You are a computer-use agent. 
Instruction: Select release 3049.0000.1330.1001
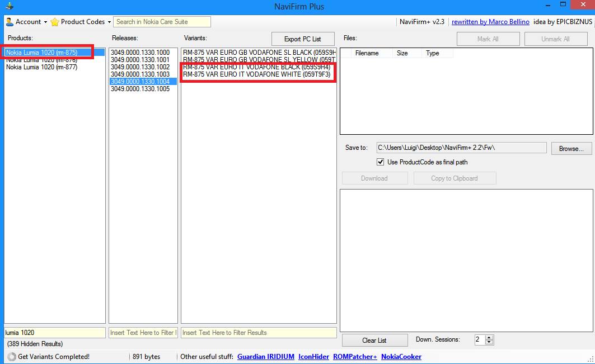point(143,59)
